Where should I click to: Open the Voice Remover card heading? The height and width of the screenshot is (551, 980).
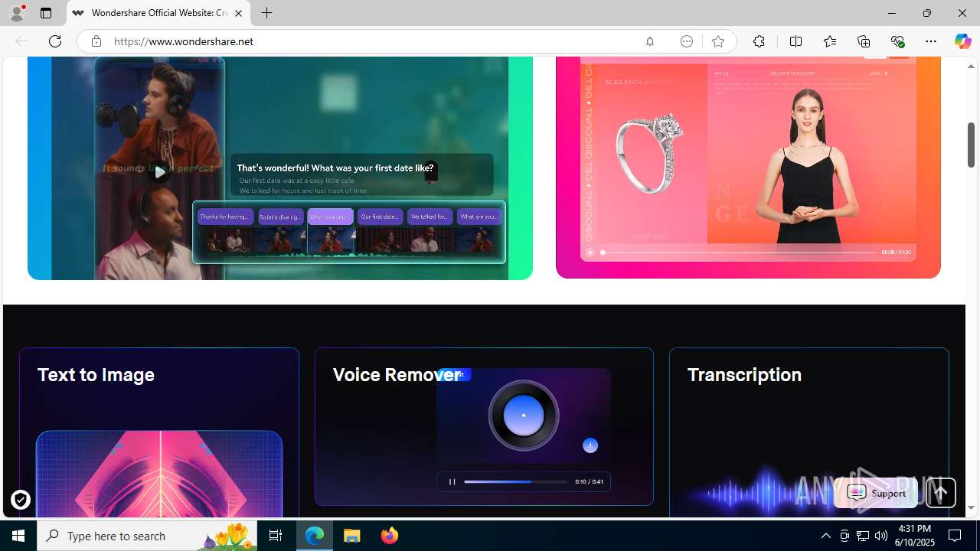(x=396, y=374)
